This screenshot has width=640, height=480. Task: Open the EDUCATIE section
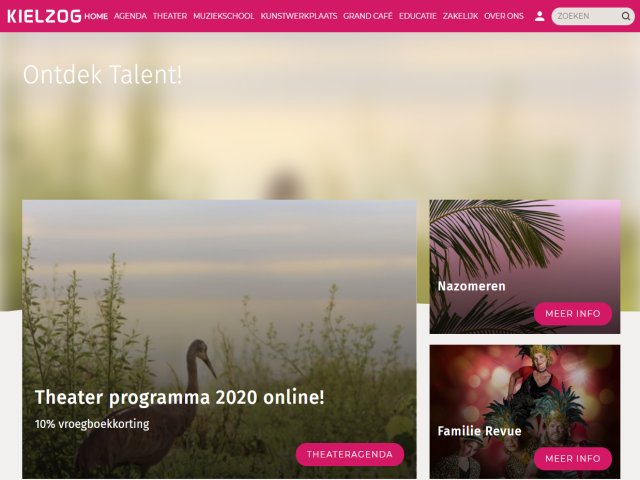pyautogui.click(x=418, y=16)
